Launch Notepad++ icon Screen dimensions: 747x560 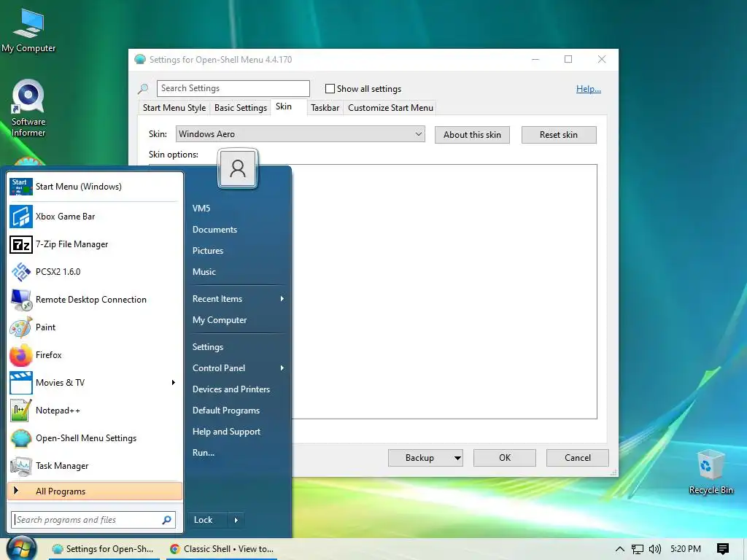coord(21,410)
